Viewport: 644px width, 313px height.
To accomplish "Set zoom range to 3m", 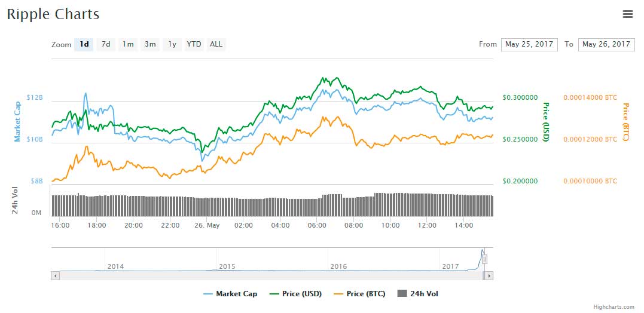I will point(150,44).
